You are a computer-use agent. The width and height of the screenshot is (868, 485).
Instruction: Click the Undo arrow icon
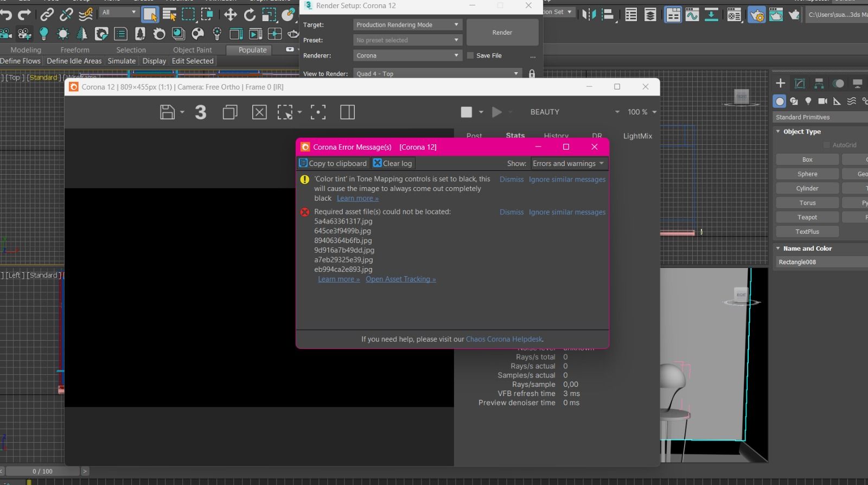coord(6,15)
